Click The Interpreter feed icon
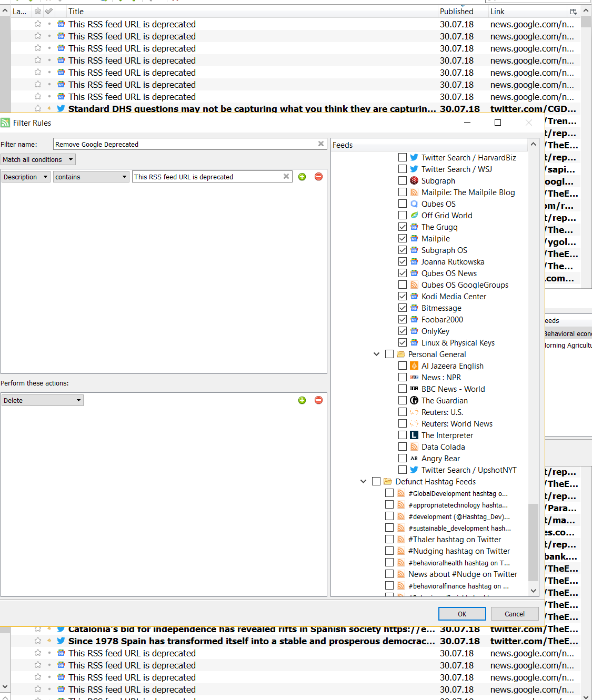The image size is (592, 700). click(x=414, y=435)
